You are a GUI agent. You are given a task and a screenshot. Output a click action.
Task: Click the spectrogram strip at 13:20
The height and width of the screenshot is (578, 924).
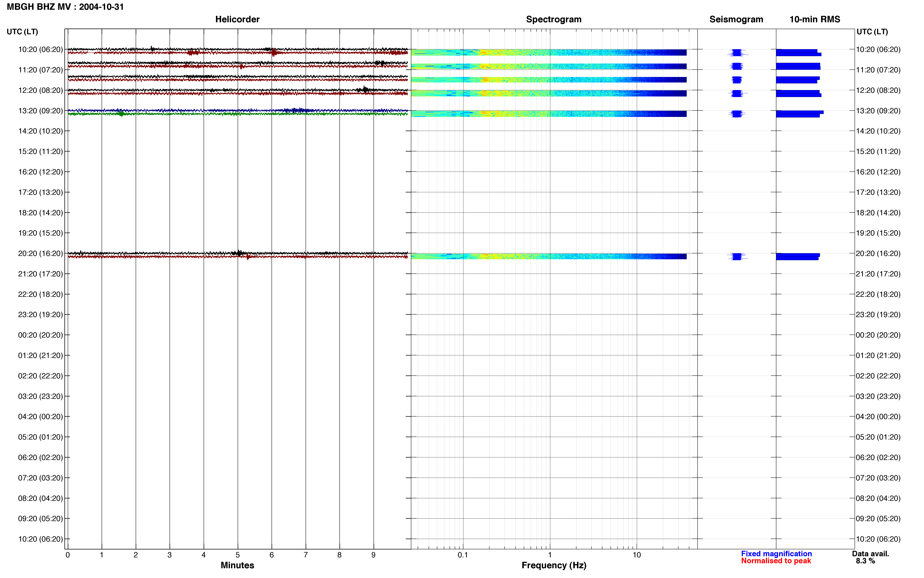tap(549, 114)
